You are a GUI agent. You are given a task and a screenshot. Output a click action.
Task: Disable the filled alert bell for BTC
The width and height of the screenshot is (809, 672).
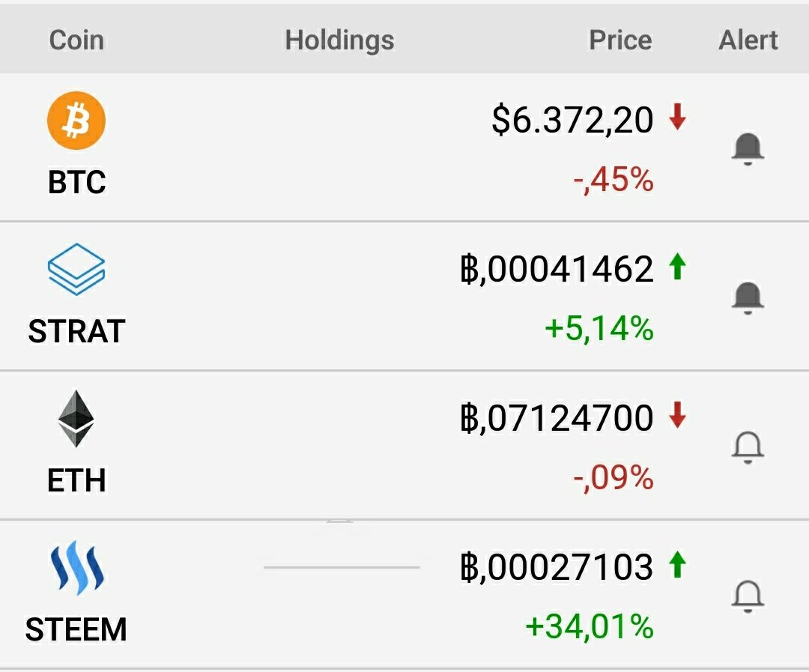[x=747, y=149]
